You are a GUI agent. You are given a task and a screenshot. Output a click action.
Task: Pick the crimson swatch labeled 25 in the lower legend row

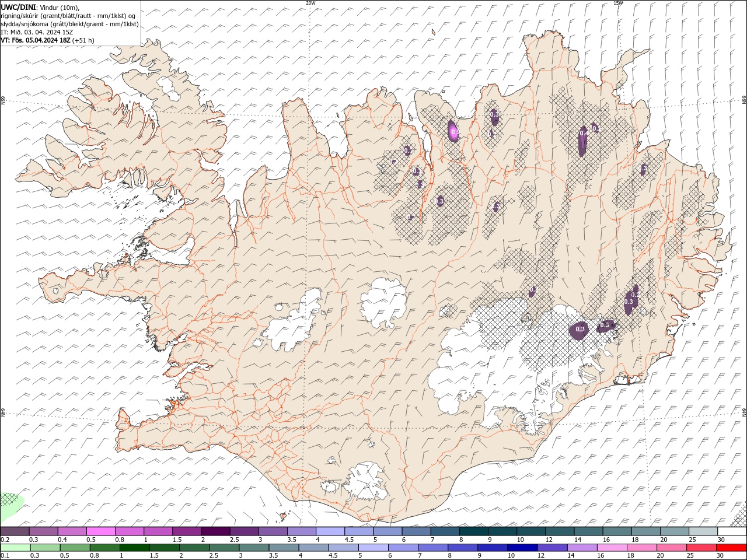click(x=701, y=548)
